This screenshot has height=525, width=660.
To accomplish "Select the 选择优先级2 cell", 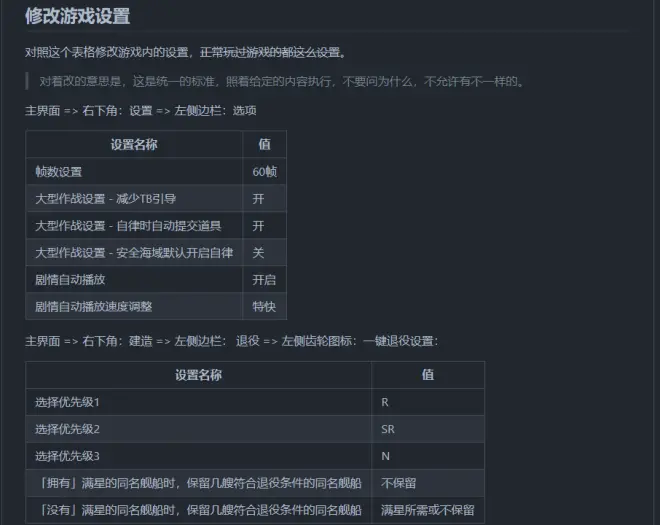I will [x=198, y=429].
